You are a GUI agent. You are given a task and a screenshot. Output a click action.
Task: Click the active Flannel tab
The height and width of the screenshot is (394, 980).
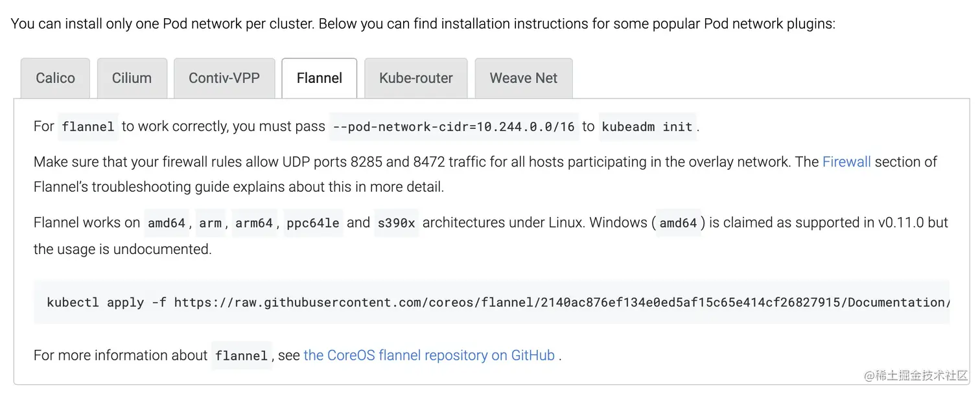(x=320, y=78)
